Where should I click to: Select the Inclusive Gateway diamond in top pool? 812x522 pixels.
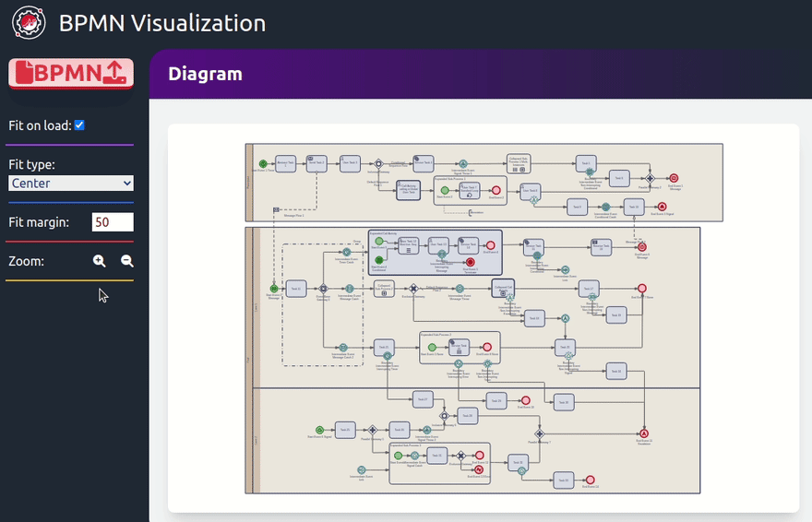click(x=378, y=164)
